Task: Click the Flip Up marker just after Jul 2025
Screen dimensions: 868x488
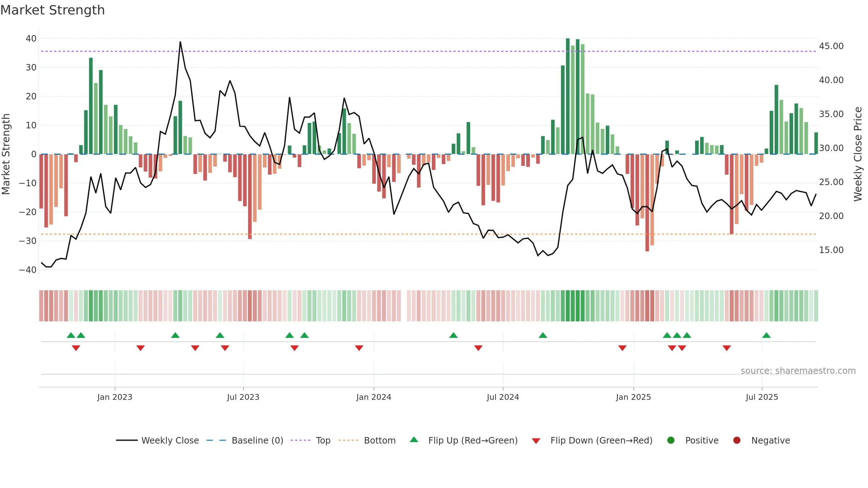Action: (766, 335)
